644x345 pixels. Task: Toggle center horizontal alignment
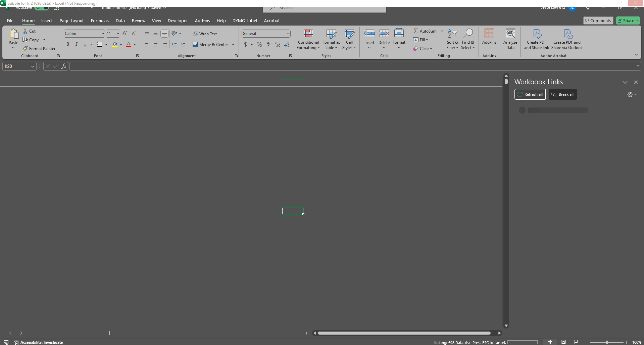click(156, 44)
